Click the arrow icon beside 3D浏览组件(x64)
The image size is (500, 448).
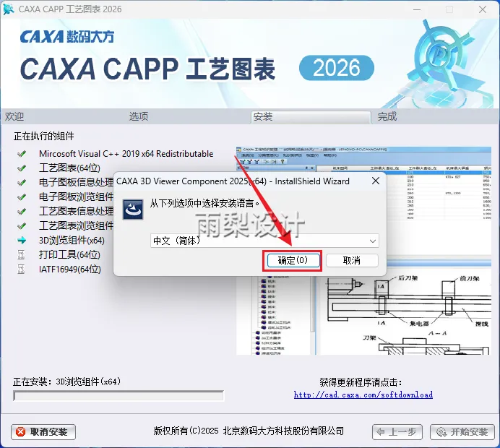pos(22,241)
